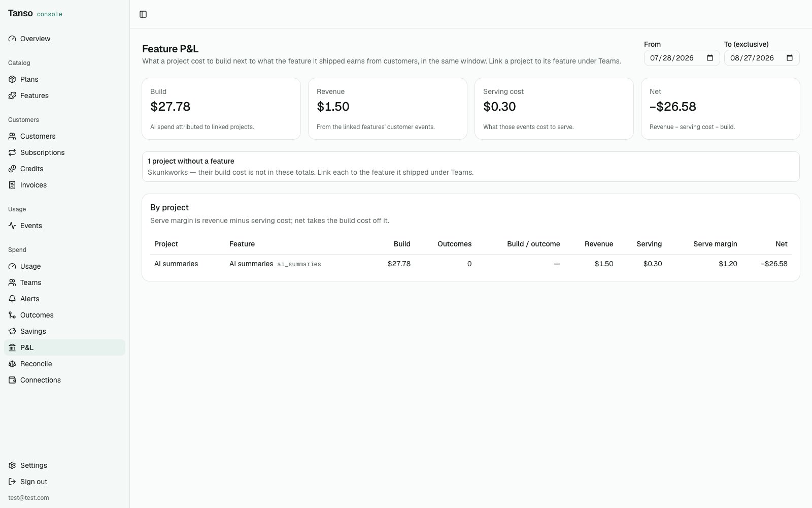Click the Build / outcome column header
Screen dimensions: 812x508
point(533,244)
